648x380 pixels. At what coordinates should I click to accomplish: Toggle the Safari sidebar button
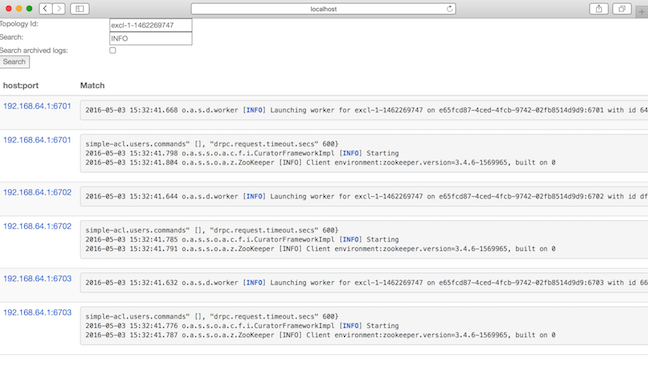[x=80, y=9]
